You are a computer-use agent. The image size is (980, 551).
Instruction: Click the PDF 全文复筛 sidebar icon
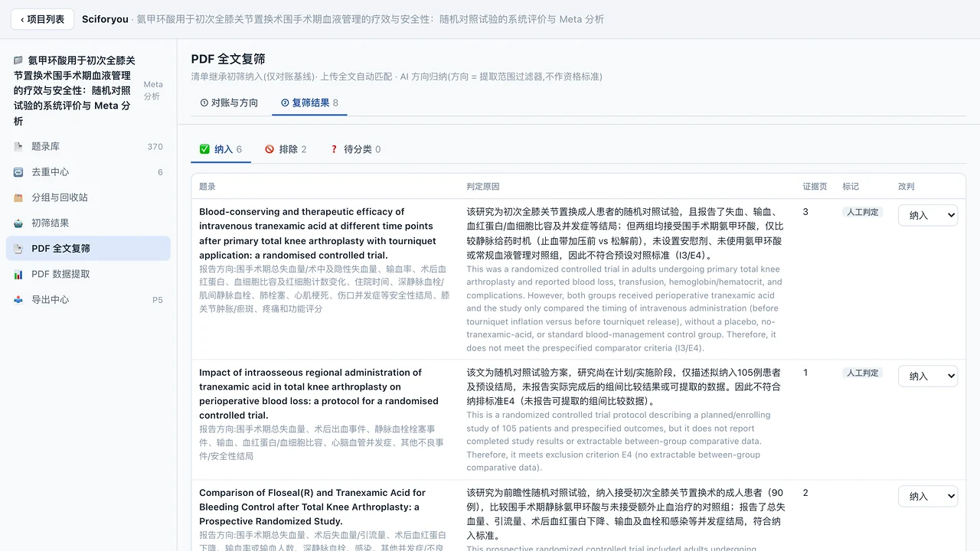click(x=18, y=249)
